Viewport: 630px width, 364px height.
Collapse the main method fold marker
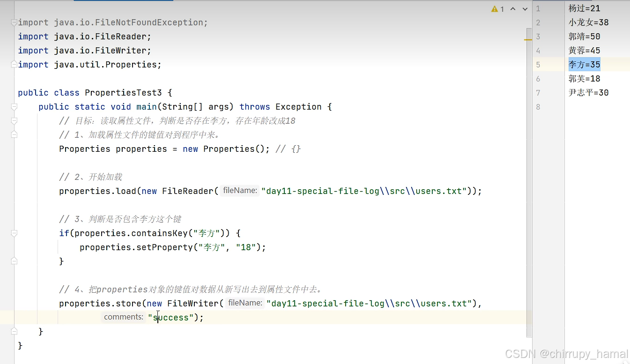(x=14, y=107)
